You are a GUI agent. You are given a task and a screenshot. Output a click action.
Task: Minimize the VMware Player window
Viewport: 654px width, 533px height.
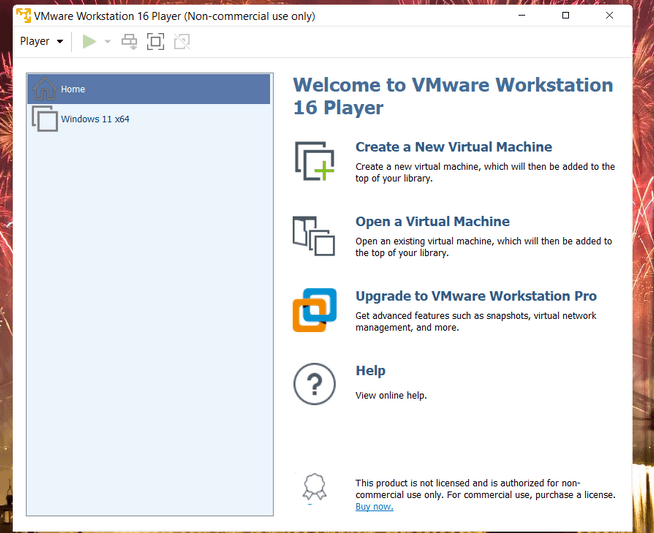tap(522, 15)
